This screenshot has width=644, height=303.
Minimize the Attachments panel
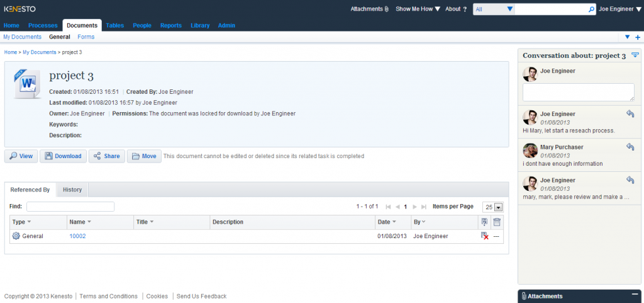pos(635,295)
